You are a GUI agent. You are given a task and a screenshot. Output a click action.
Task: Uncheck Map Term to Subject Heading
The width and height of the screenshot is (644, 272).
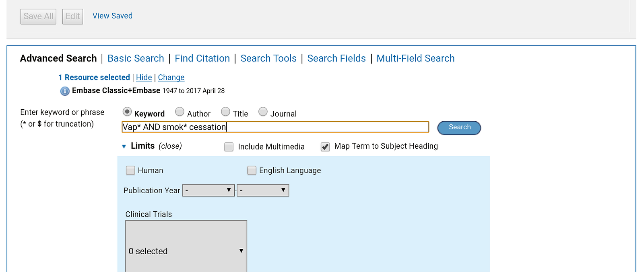coord(325,147)
